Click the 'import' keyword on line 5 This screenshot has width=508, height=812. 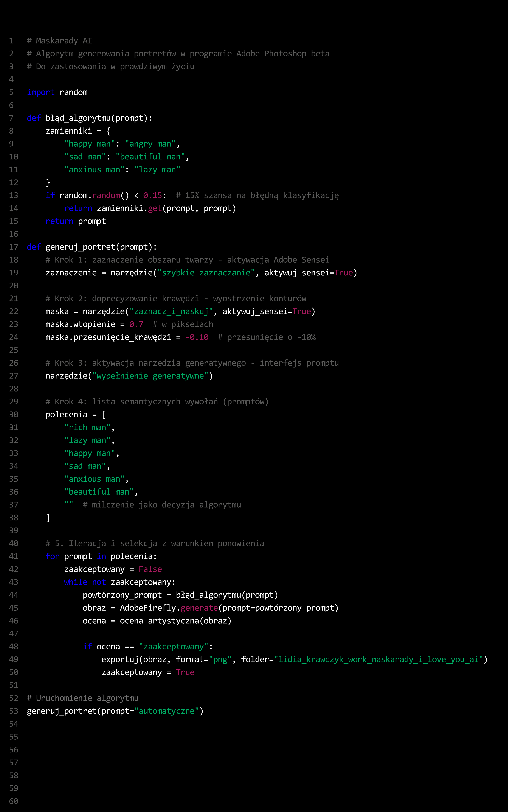(x=41, y=92)
